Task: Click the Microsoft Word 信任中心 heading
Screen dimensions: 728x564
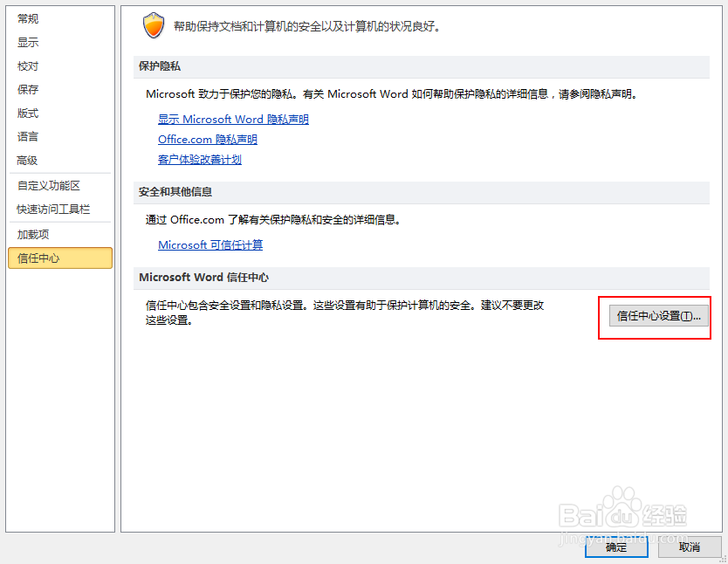Action: pyautogui.click(x=203, y=278)
